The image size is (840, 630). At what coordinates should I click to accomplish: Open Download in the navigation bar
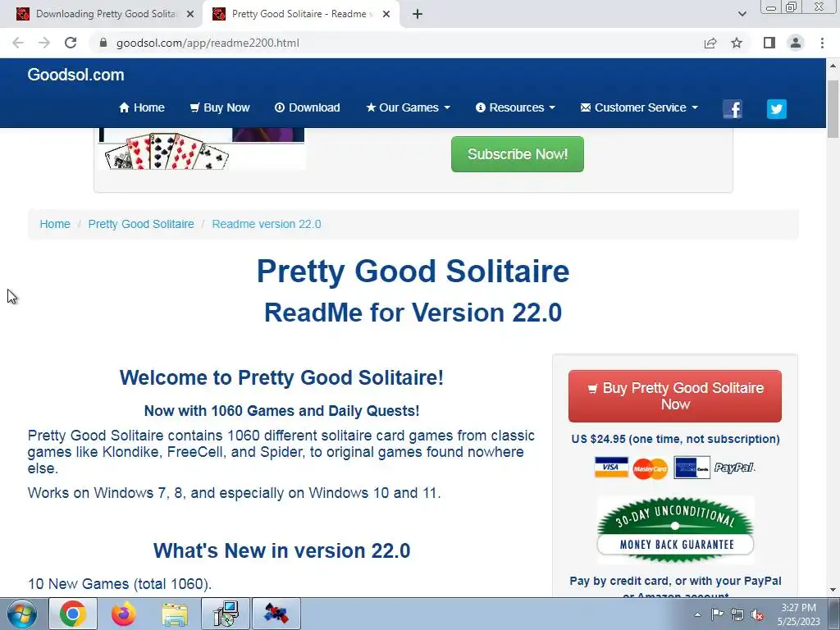tap(308, 107)
